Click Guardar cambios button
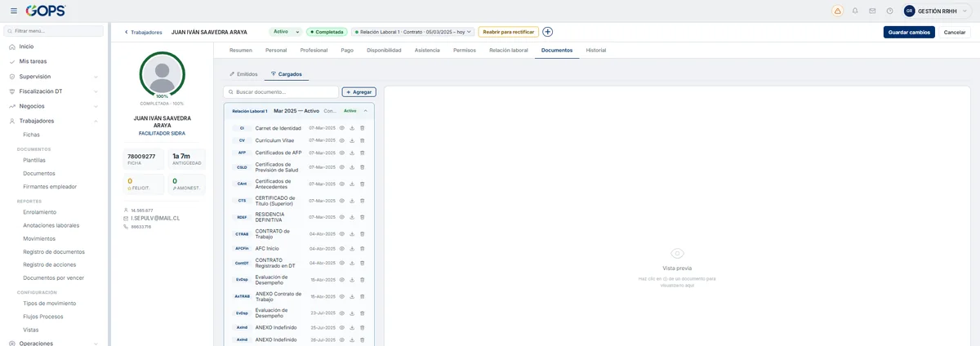This screenshot has height=346, width=980. pos(909,32)
